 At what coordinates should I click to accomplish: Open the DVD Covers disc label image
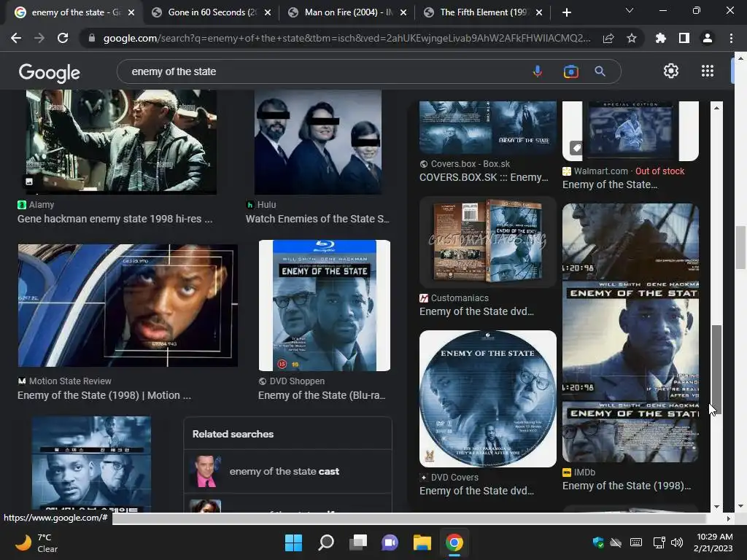tap(488, 399)
